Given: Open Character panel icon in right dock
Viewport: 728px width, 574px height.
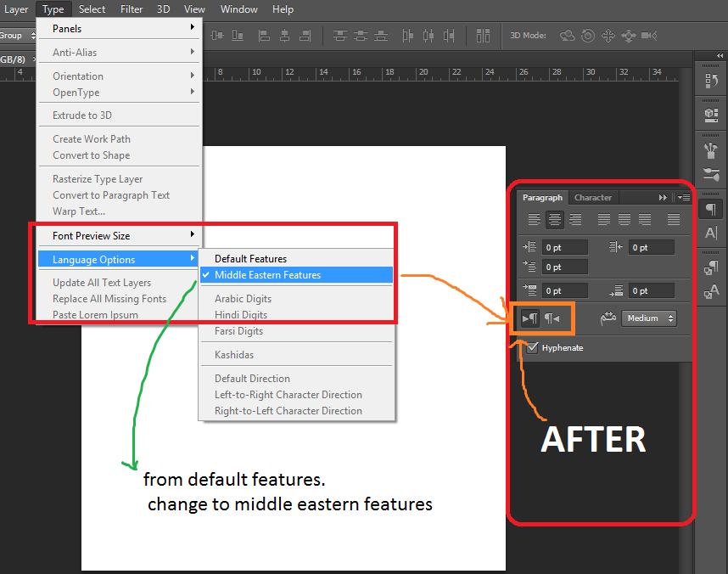Looking at the screenshot, I should pos(711,232).
